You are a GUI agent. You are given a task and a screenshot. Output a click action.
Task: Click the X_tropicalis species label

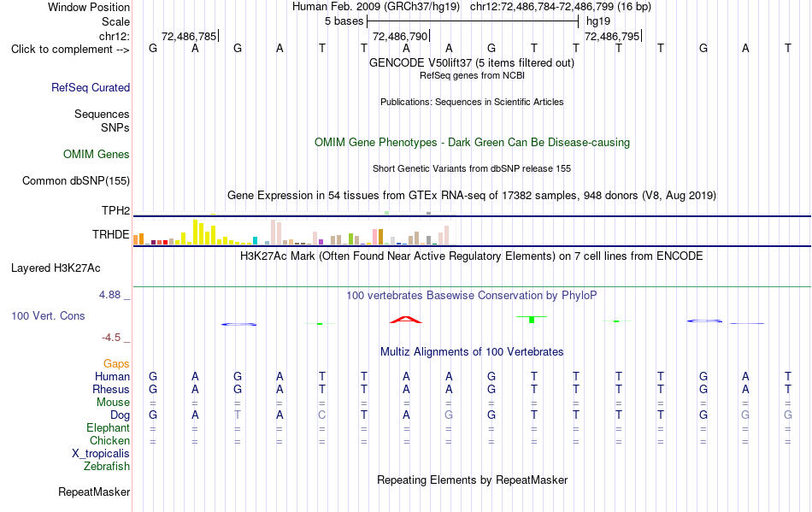[101, 454]
